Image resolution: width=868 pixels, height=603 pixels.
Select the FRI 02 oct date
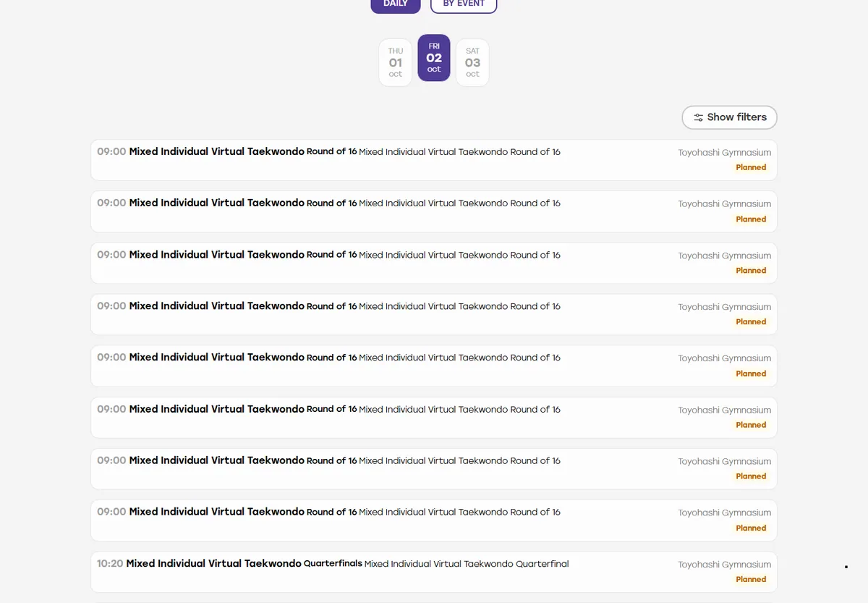434,58
